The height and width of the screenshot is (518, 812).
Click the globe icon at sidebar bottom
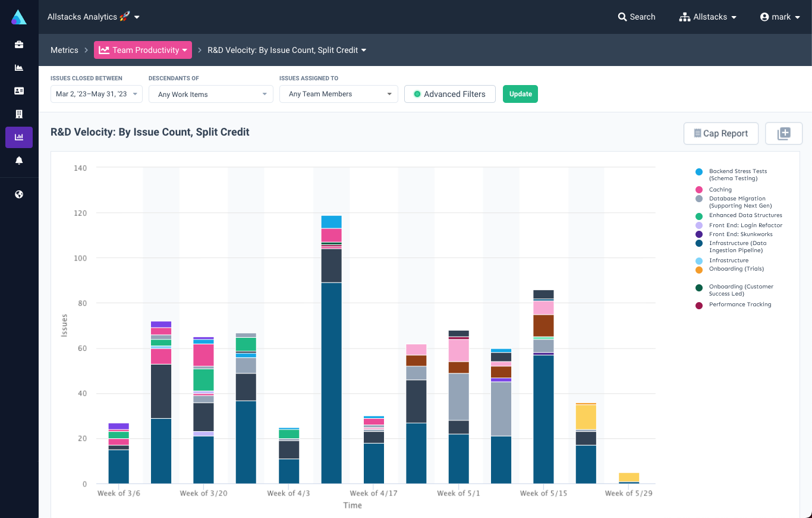19,194
